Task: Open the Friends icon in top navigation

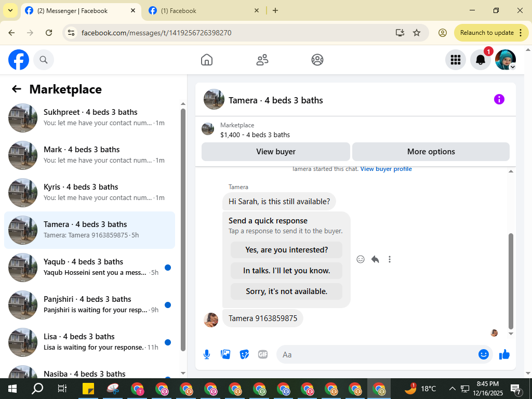Action: (x=262, y=60)
